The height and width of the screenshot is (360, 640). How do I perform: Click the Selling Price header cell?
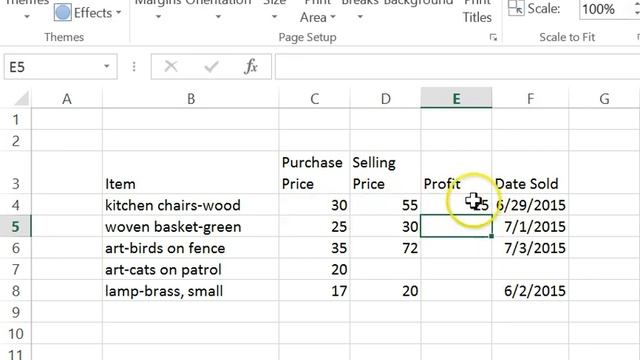(385, 173)
